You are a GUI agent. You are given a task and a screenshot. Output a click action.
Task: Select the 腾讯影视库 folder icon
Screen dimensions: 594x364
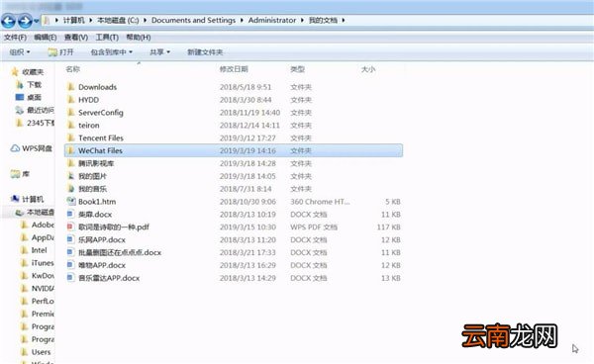(x=71, y=163)
